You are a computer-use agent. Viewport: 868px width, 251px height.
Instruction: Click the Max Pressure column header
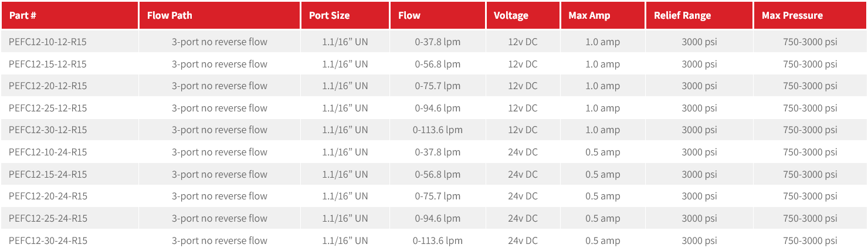(x=792, y=16)
